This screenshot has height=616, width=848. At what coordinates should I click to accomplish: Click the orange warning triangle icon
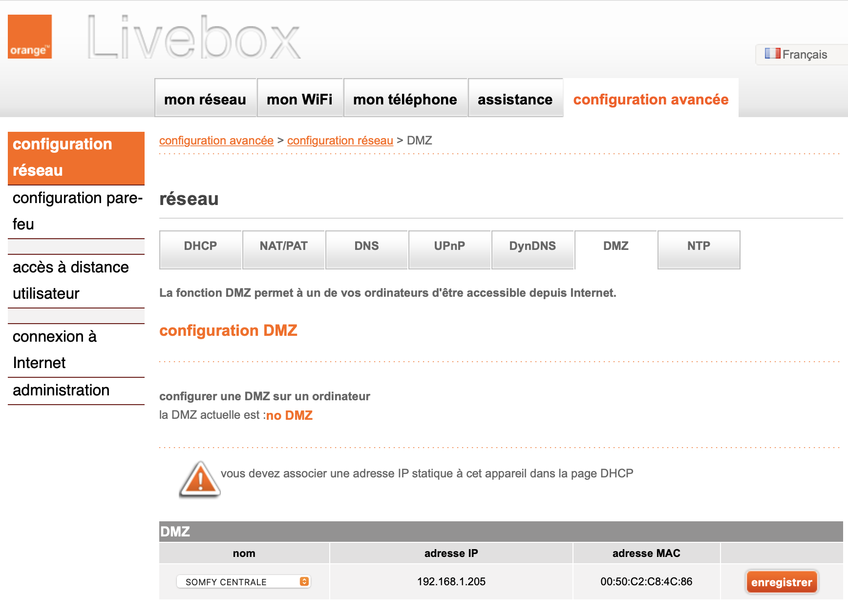coord(199,479)
